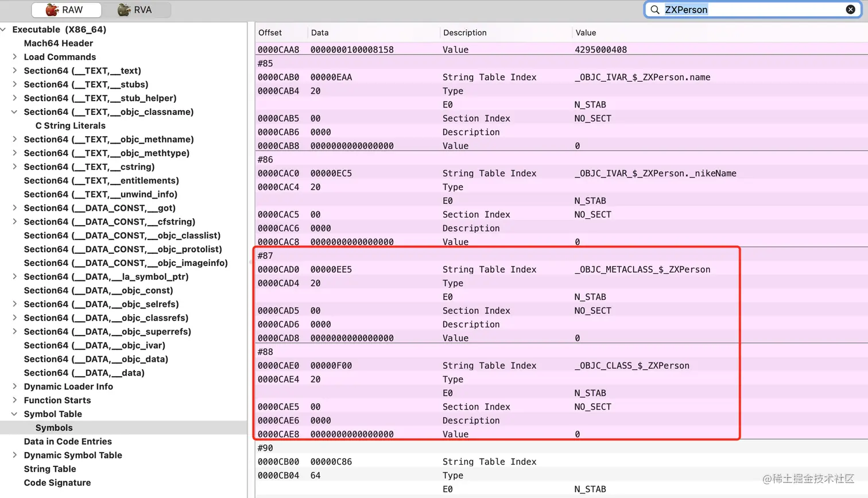The height and width of the screenshot is (498, 868).
Task: Switch to the RVA view tab
Action: (136, 10)
